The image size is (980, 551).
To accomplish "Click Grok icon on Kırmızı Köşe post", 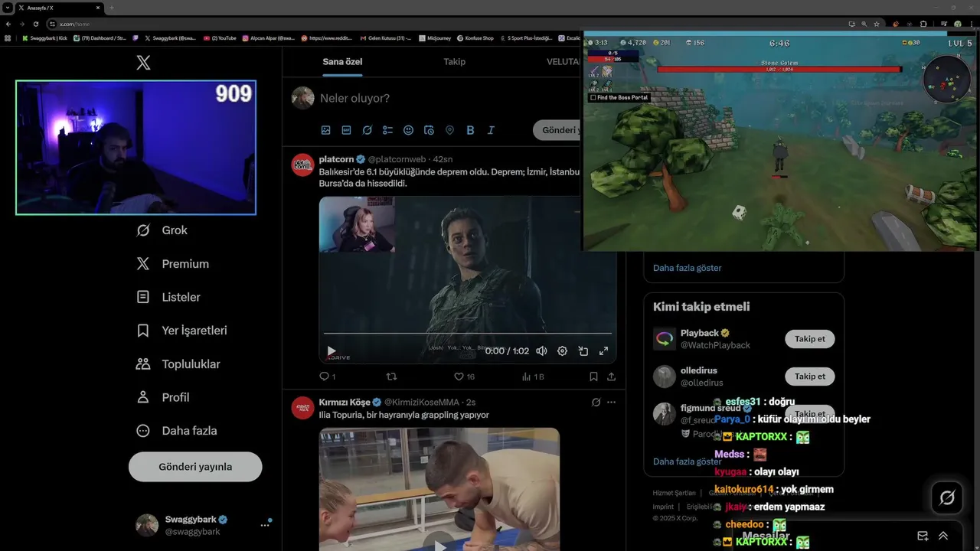I will pyautogui.click(x=596, y=402).
